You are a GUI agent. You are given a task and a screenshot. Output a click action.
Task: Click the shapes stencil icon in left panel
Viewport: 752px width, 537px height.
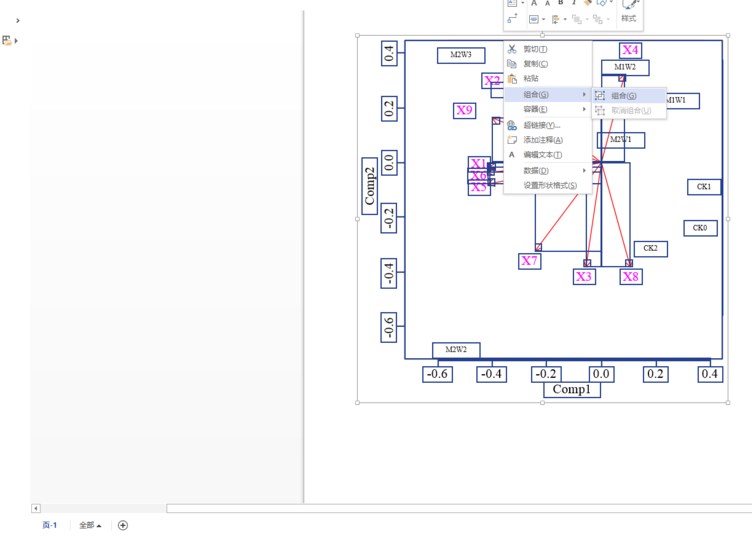7,41
